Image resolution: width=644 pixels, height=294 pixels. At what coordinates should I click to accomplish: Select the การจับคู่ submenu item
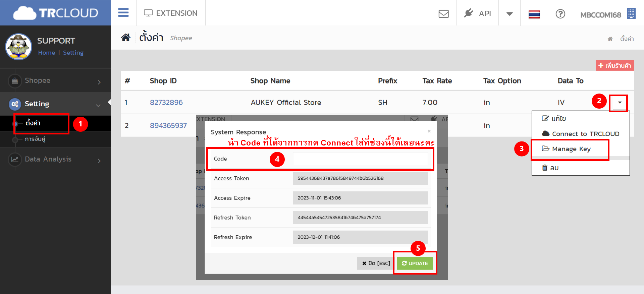pos(35,139)
